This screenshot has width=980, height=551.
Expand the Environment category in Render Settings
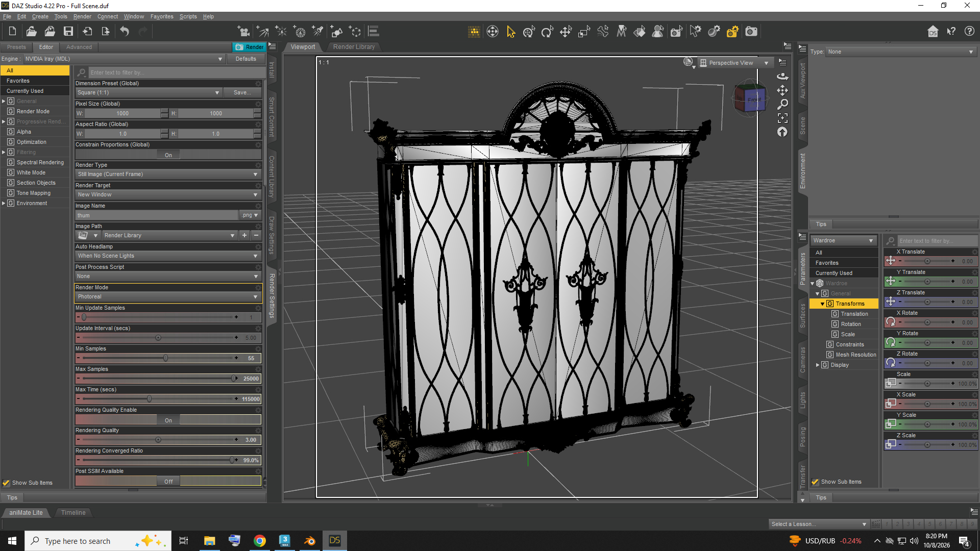tap(4, 204)
